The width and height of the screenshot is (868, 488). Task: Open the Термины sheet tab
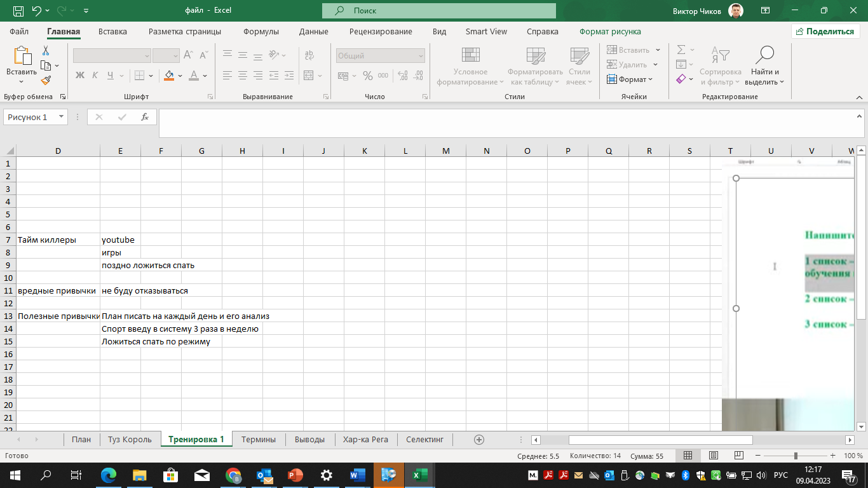(259, 439)
